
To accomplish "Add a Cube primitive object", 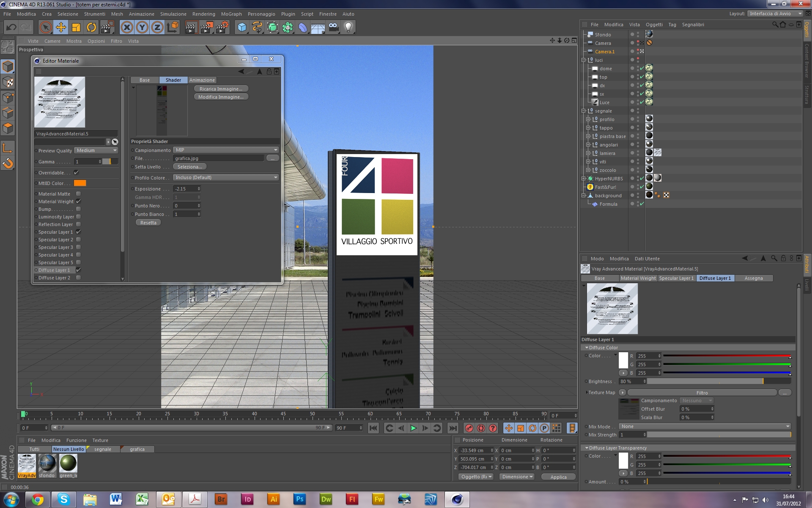I will (242, 28).
